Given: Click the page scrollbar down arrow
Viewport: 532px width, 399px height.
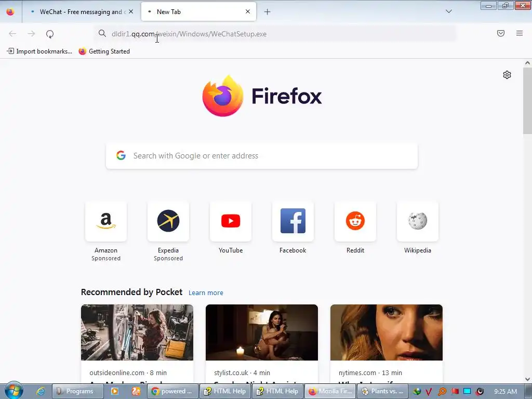Looking at the screenshot, I should [527, 379].
